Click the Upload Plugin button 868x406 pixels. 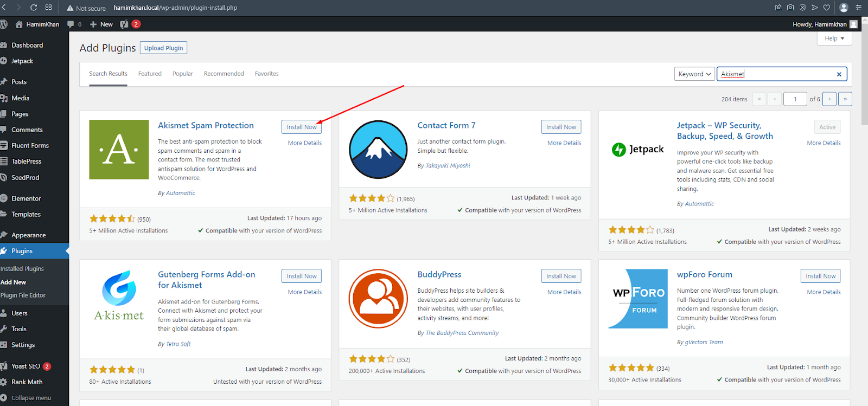tap(163, 48)
